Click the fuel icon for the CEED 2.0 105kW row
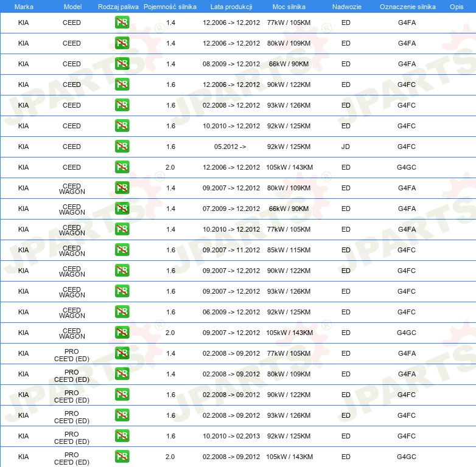The image size is (476, 467). (122, 168)
